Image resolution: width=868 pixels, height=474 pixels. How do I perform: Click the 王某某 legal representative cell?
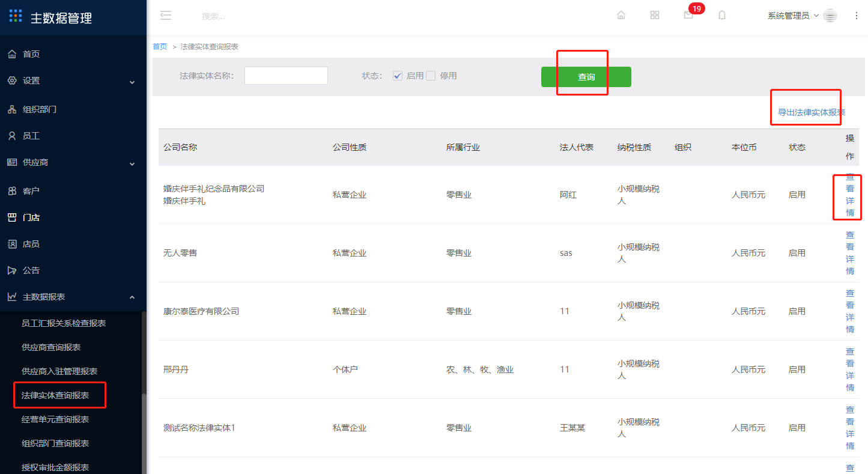pyautogui.click(x=572, y=428)
